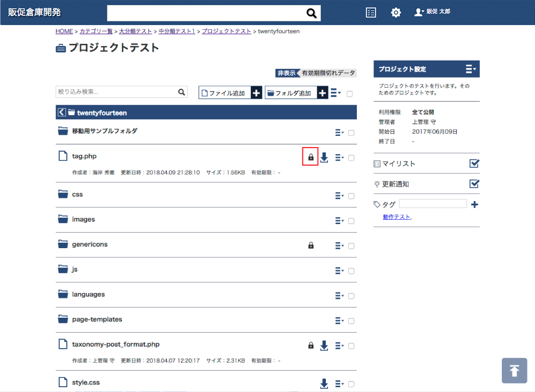Click the page-templates folder icon
Viewport: 535px width, 392px height.
click(x=63, y=319)
